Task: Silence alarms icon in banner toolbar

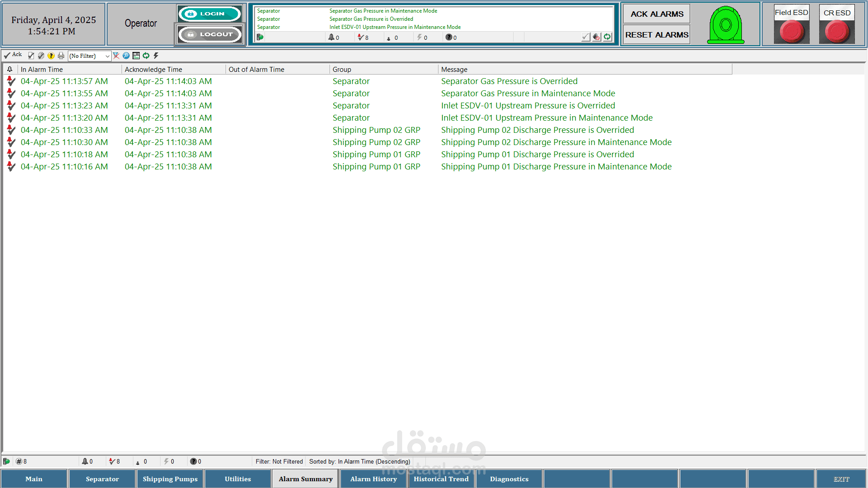Action: pos(597,37)
